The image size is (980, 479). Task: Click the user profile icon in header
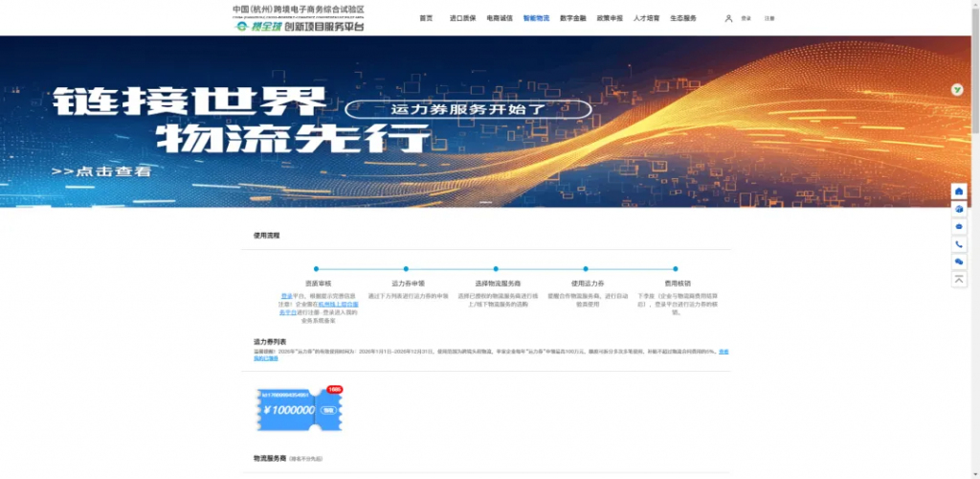729,18
